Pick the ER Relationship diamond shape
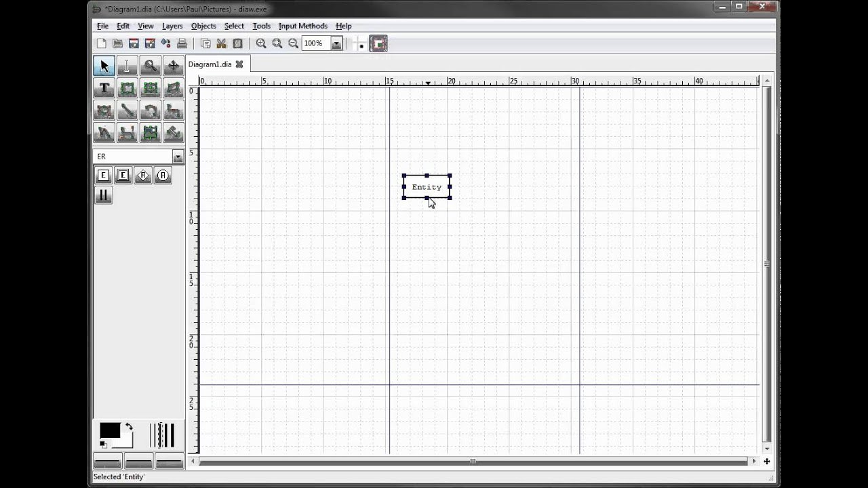Viewport: 868px width, 488px height. click(142, 176)
